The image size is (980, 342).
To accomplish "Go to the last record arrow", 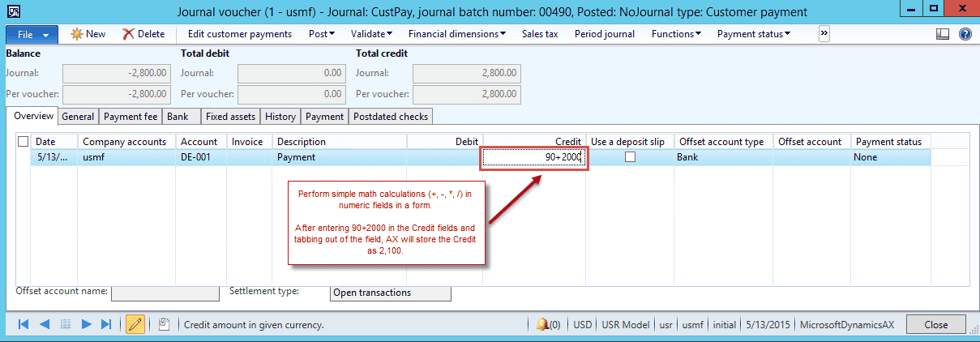I will click(105, 324).
